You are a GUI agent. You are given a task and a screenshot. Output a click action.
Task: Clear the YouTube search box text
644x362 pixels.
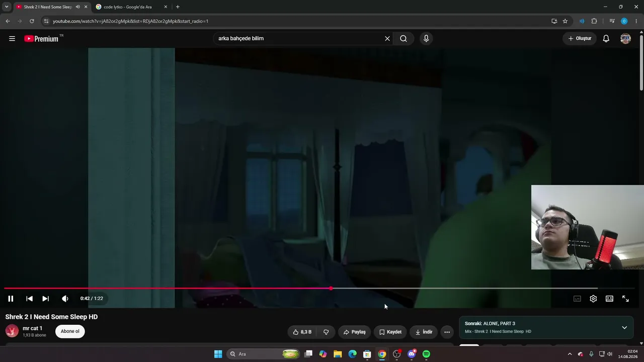387,39
